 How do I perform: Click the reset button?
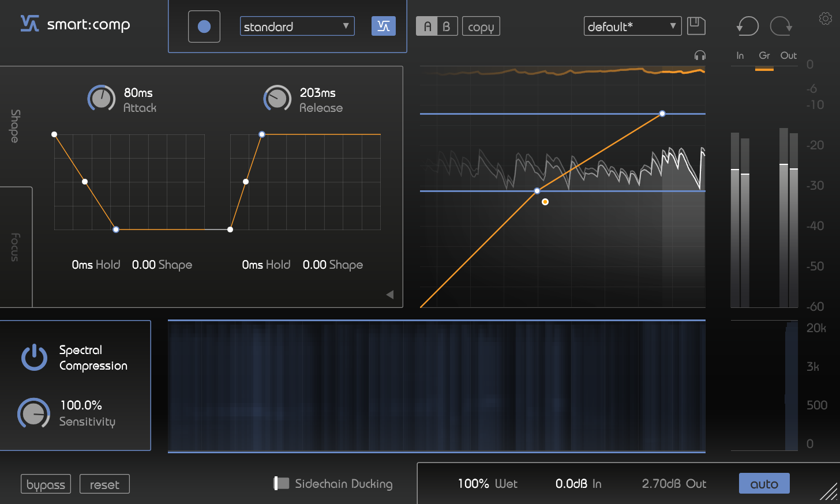click(104, 484)
